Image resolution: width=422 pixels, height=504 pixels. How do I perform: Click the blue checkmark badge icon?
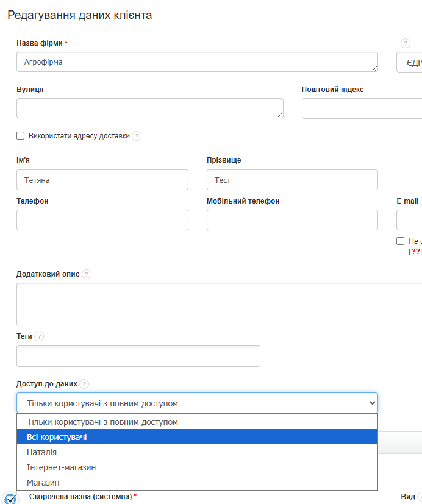point(10,498)
